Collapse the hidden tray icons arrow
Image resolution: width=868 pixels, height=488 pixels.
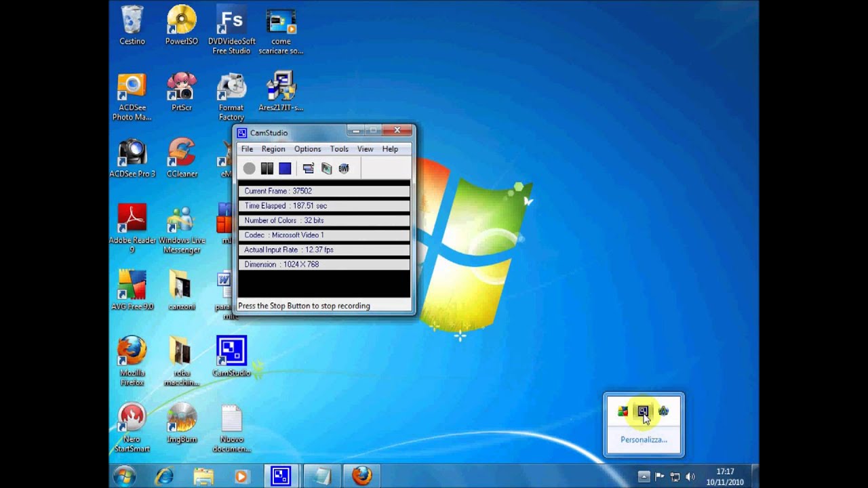(644, 476)
